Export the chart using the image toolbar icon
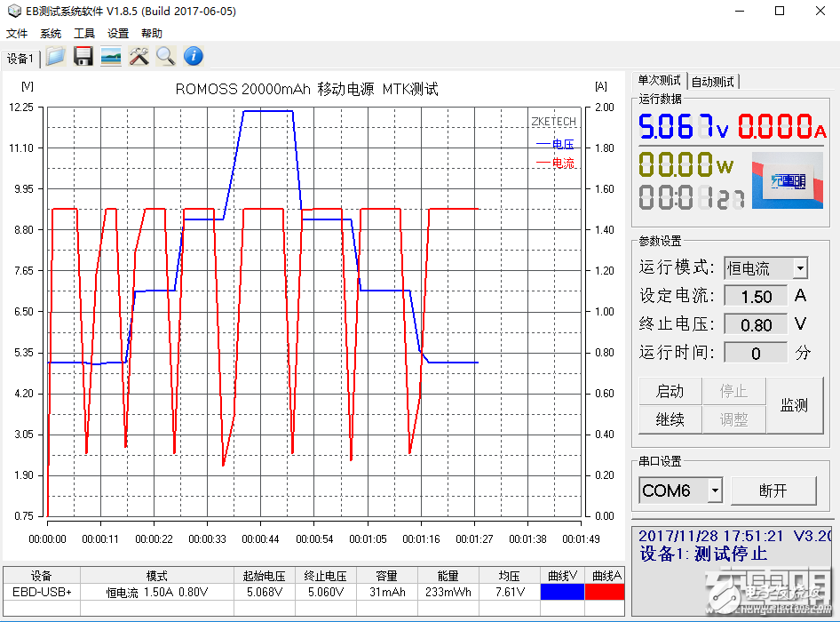The width and height of the screenshot is (840, 622). (111, 57)
